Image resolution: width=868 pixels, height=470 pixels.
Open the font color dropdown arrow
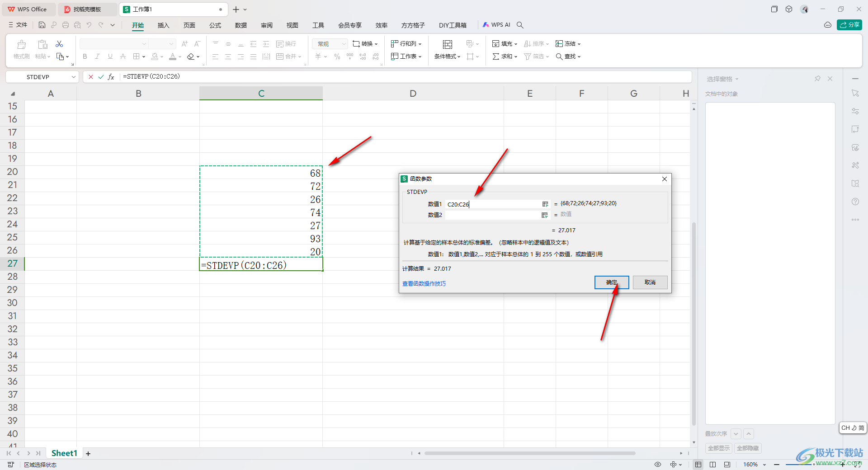179,57
